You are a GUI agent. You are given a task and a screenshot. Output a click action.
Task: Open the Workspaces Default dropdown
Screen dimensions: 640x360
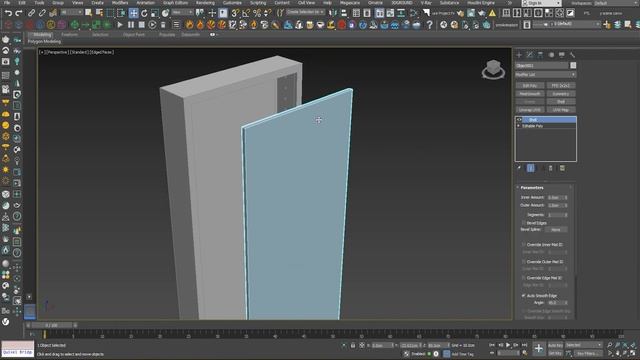coord(616,3)
